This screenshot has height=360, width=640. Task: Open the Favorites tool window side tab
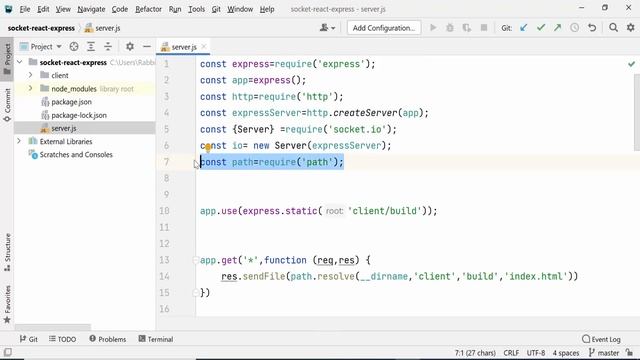point(7,304)
